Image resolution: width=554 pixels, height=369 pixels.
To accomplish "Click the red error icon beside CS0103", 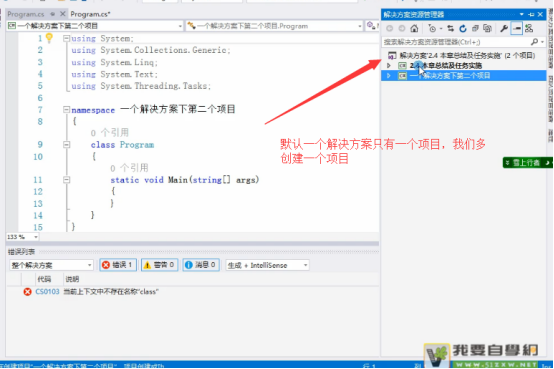I will [27, 292].
